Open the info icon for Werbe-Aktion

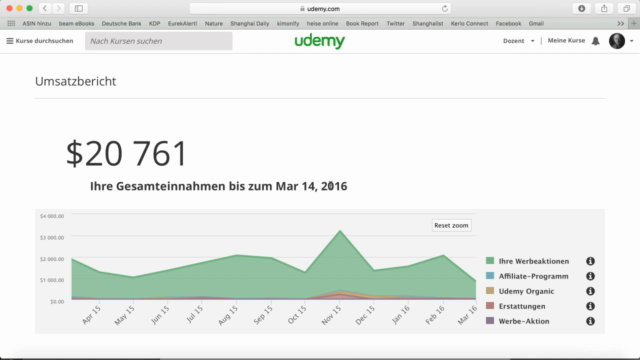590,321
